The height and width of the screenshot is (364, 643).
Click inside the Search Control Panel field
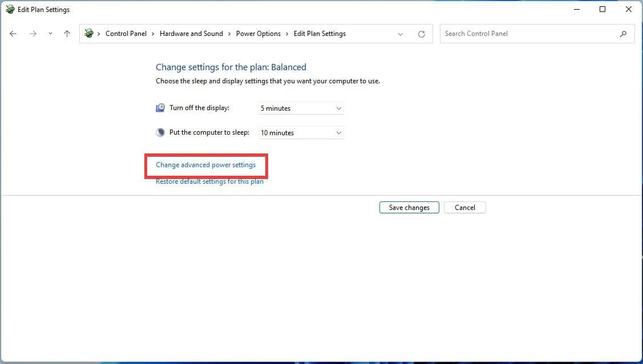(513, 34)
